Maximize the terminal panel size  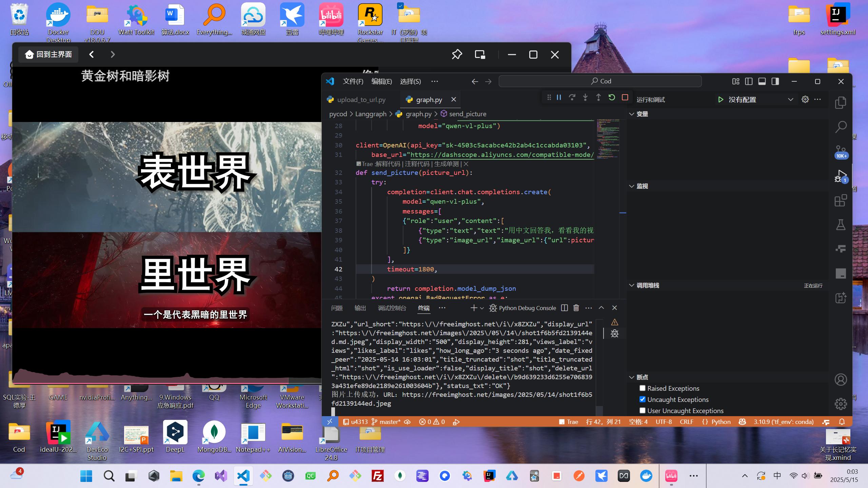(601, 308)
